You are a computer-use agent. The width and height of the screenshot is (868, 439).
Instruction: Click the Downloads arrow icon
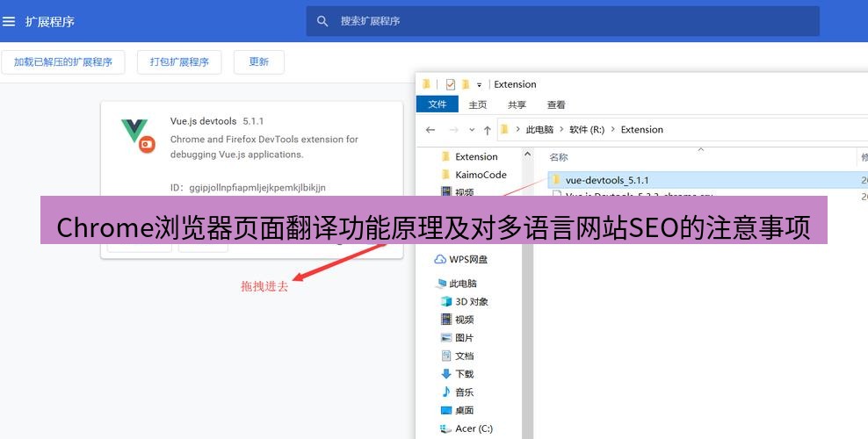[x=446, y=374]
